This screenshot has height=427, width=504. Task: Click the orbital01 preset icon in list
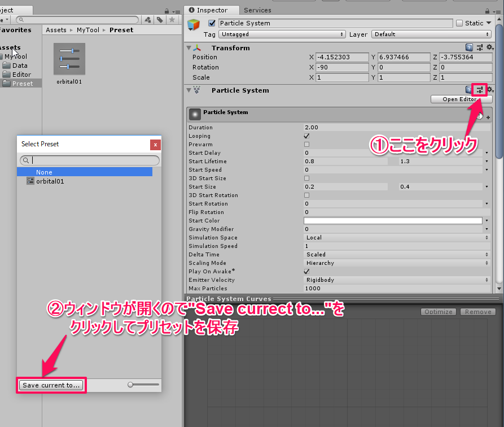click(x=30, y=181)
